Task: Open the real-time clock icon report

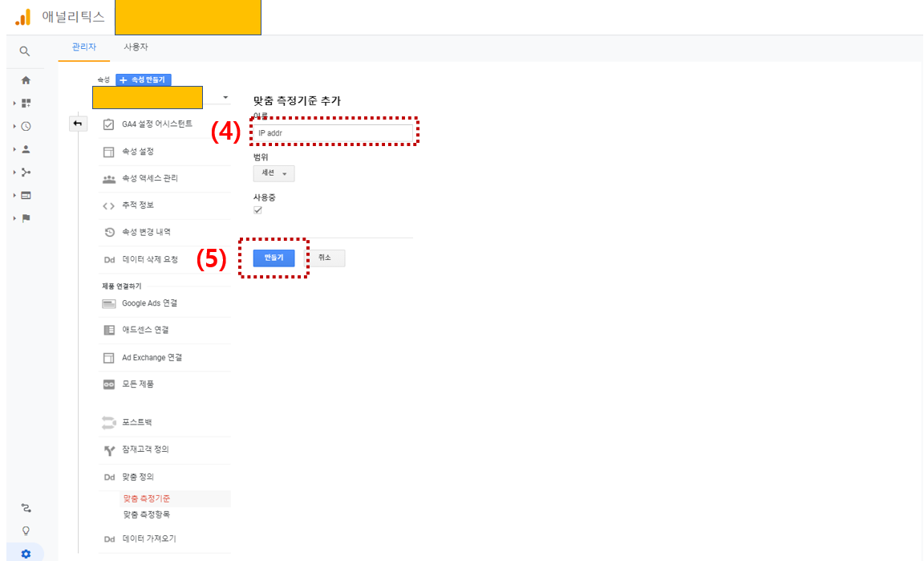Action: [x=26, y=126]
